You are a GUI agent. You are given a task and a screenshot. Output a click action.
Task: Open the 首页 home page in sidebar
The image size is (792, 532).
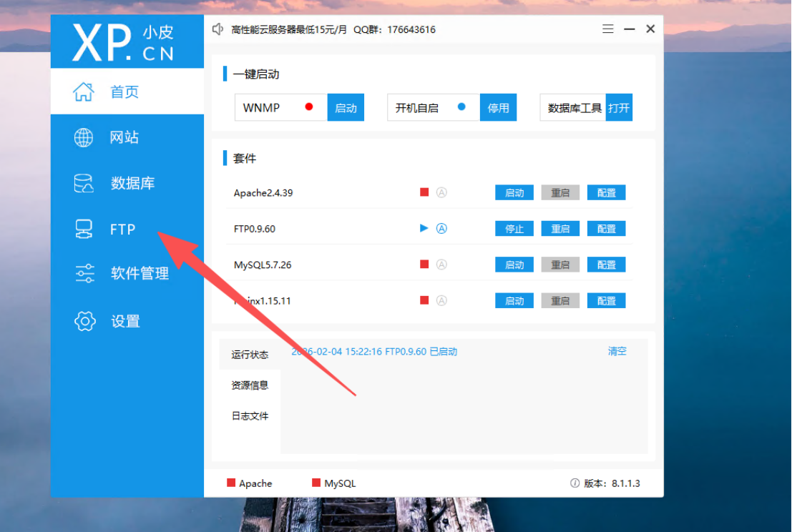point(127,92)
